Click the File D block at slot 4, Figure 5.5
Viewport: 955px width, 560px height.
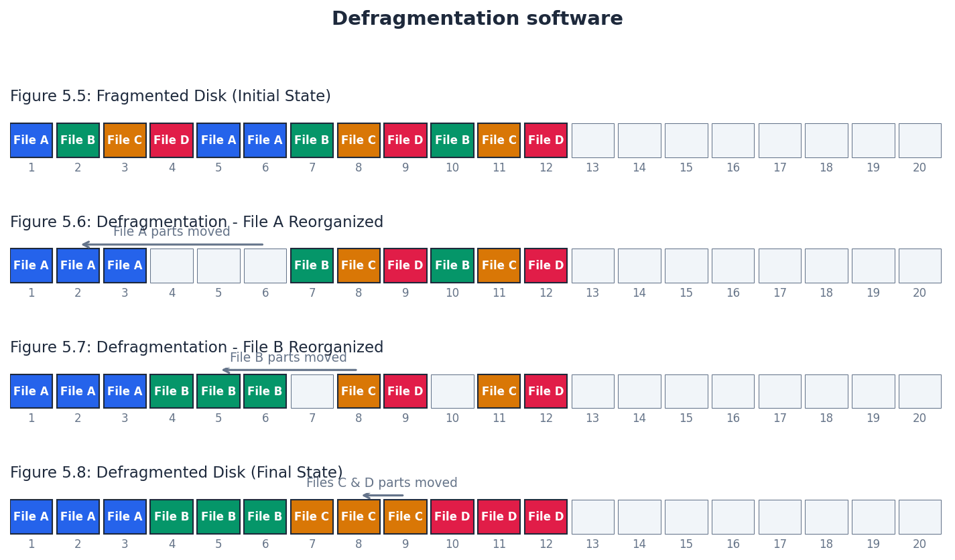[x=172, y=140]
